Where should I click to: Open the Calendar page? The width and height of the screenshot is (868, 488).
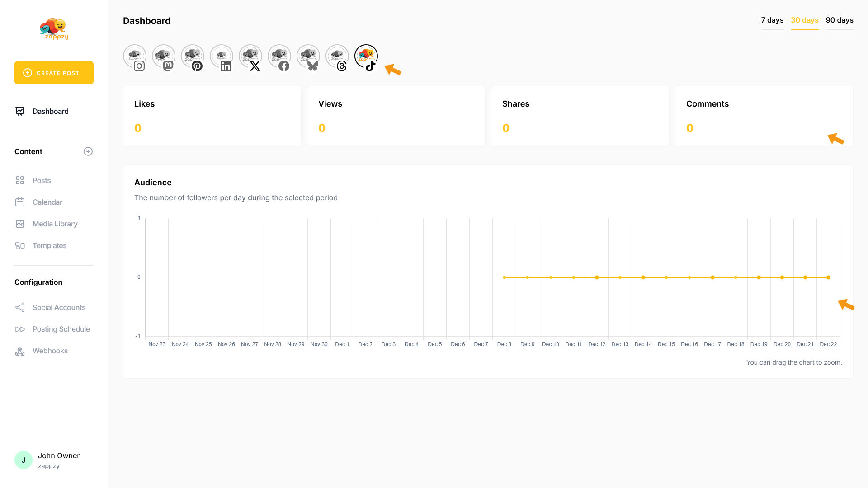click(47, 202)
